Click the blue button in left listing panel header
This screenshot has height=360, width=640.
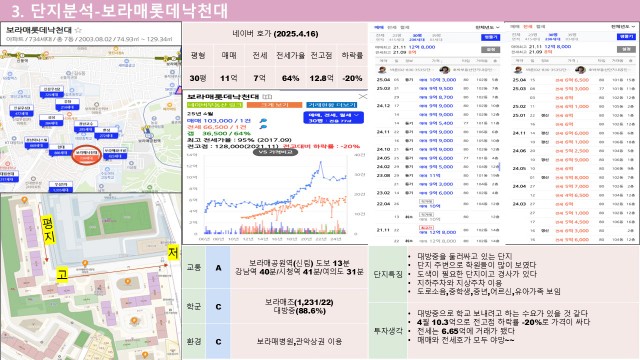(x=490, y=37)
